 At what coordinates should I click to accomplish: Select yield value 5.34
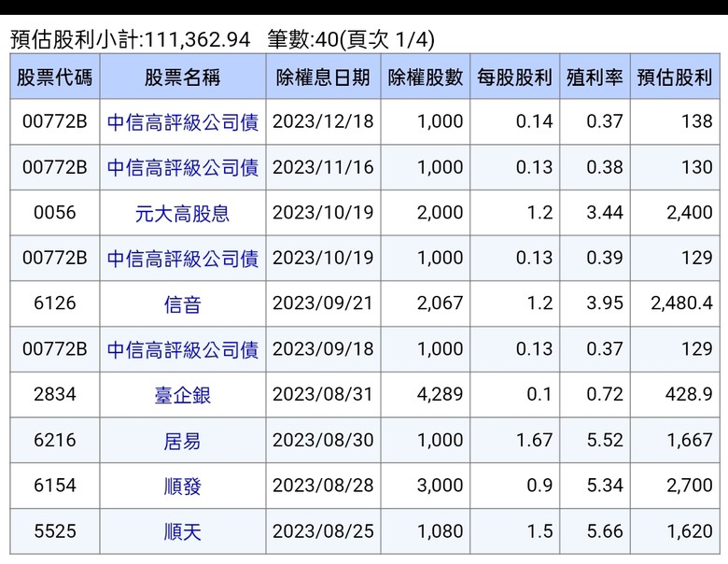click(x=605, y=485)
